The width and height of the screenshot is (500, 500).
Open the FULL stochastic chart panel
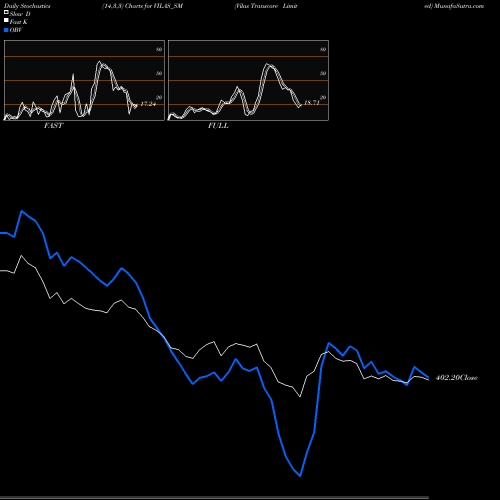coord(248,80)
